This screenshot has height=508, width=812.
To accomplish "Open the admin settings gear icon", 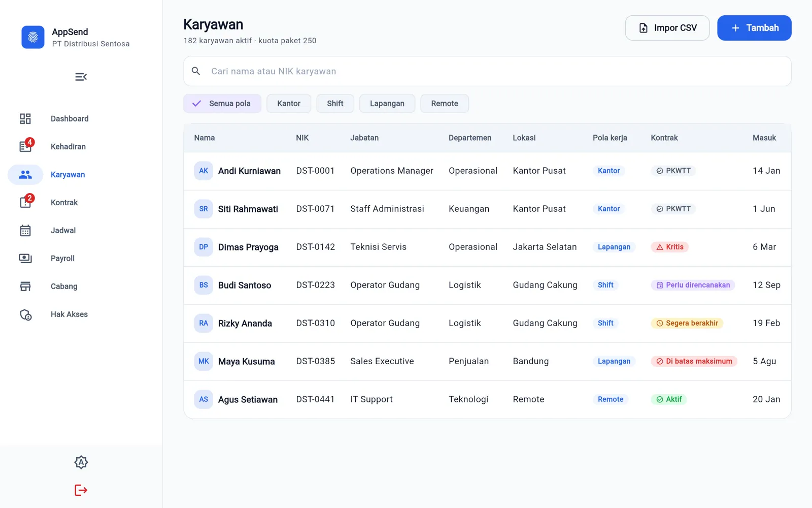I will point(81,462).
